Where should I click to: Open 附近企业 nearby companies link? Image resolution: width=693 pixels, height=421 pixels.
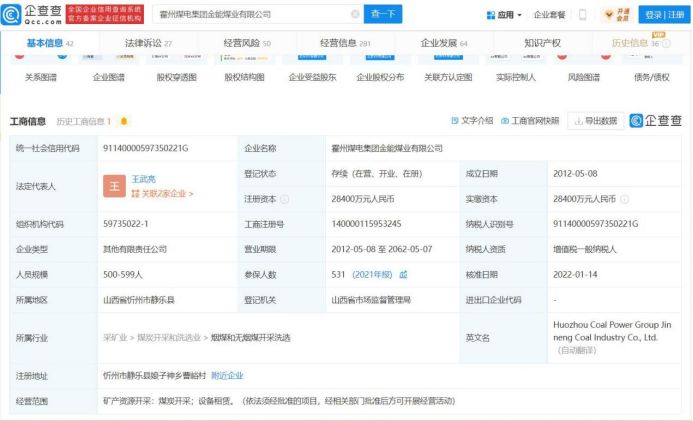pyautogui.click(x=227, y=375)
